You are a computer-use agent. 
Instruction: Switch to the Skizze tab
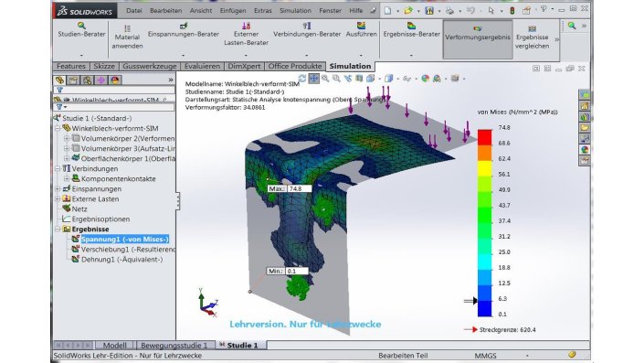pos(104,66)
